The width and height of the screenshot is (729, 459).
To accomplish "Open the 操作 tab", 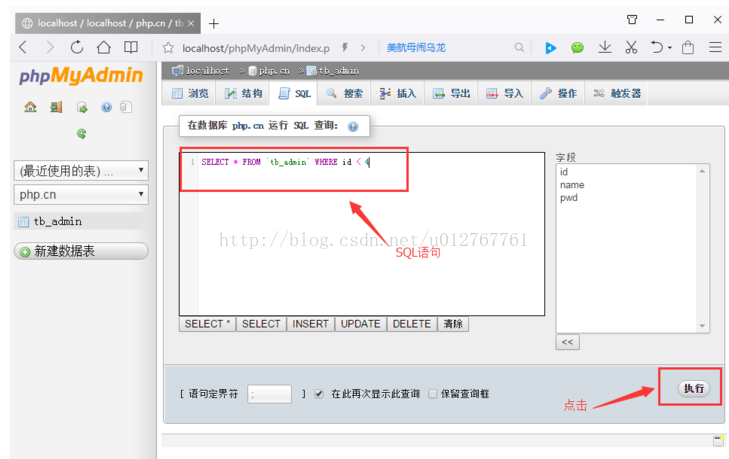I will pos(558,93).
